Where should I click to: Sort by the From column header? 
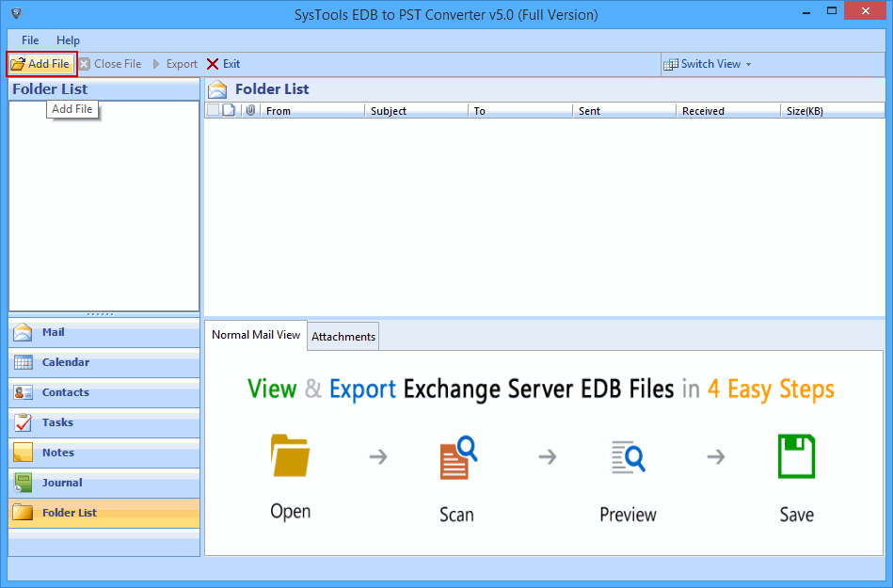point(312,111)
